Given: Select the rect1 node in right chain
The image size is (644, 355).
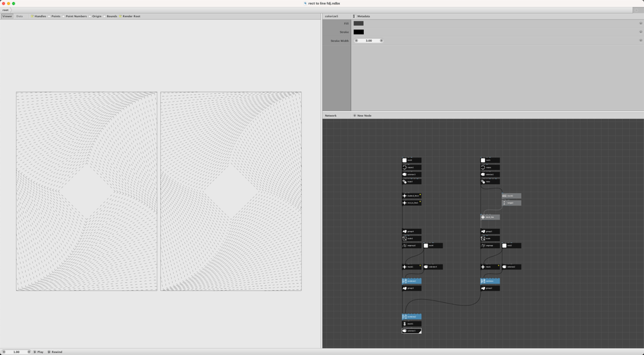Looking at the screenshot, I should (x=490, y=160).
